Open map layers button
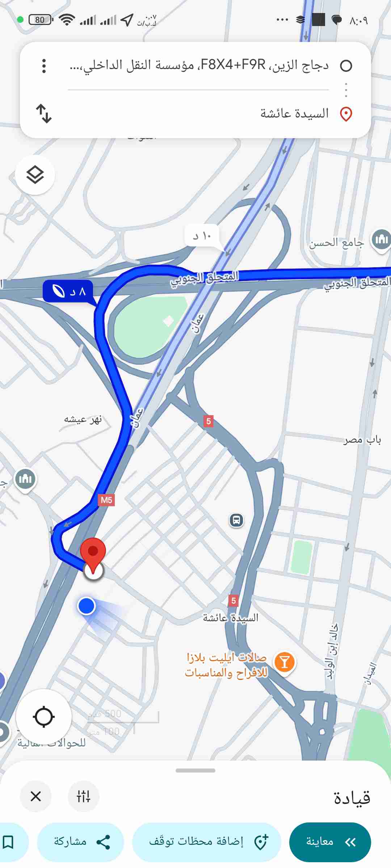This screenshot has width=391, height=868. click(35, 175)
